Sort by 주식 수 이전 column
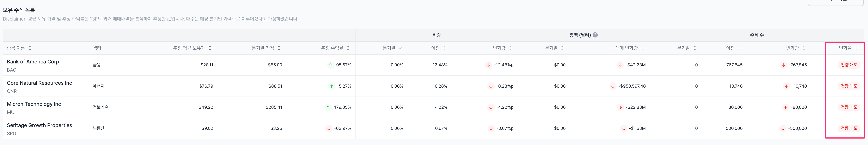This screenshot has width=868, height=145. [739, 48]
